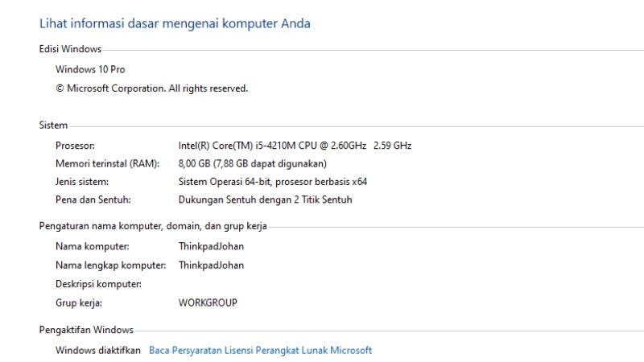
Task: Click the Prosesor label
Action: point(75,146)
